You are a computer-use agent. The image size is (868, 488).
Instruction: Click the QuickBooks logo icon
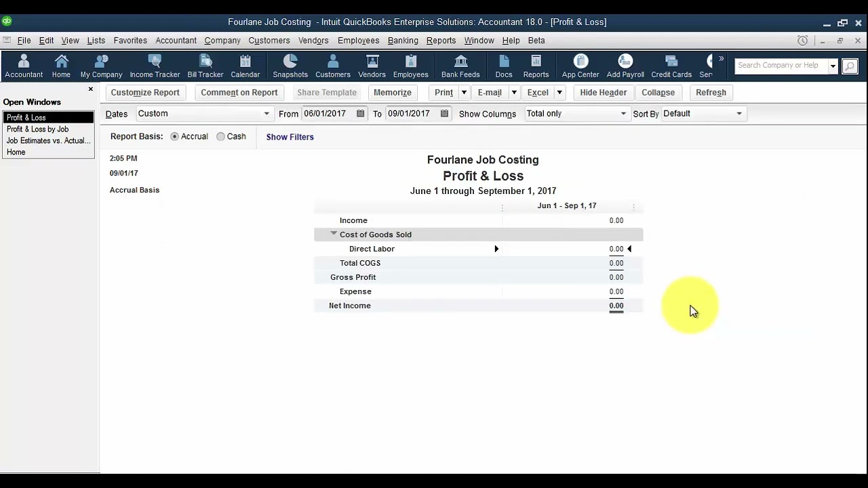[x=7, y=22]
